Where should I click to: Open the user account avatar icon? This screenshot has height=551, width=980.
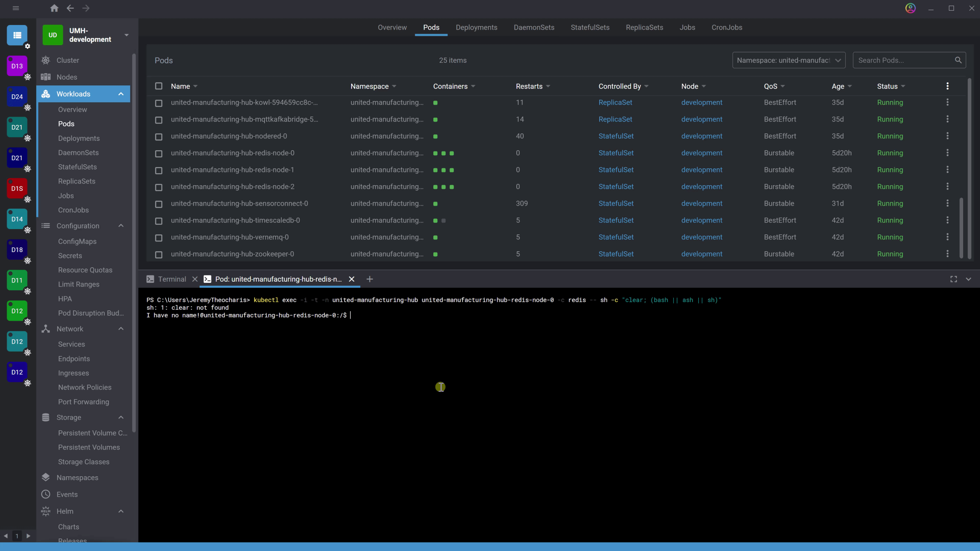pos(910,8)
